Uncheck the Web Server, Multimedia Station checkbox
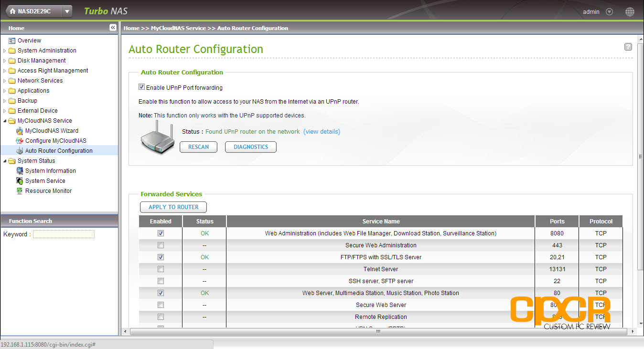Screen dimensions: 644x349 point(161,293)
